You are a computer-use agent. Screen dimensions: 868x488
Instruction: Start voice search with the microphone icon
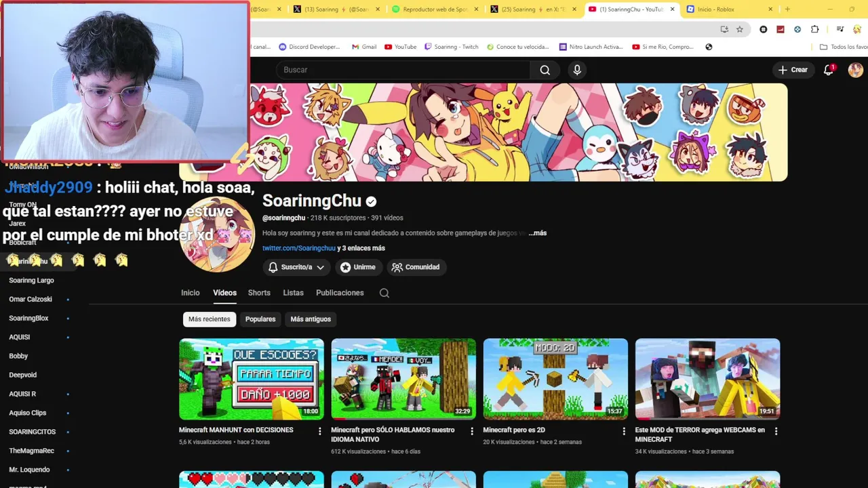pos(577,70)
